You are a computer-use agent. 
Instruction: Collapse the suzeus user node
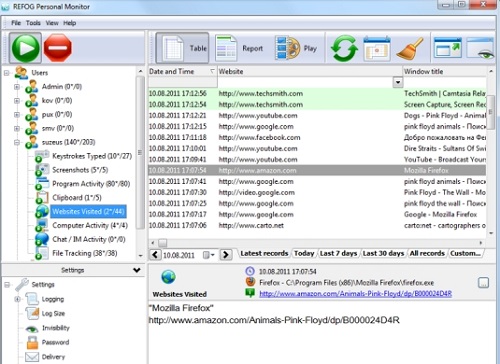(17, 142)
